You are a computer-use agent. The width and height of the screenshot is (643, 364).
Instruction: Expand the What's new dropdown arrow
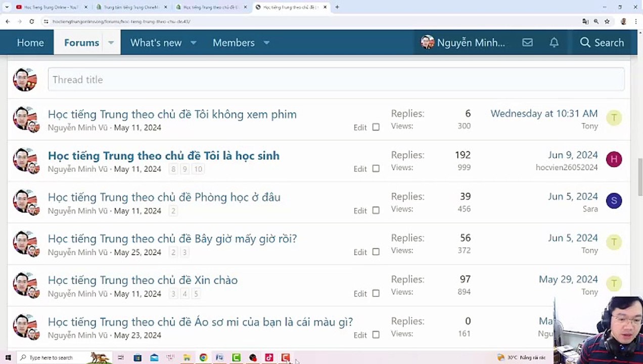(x=193, y=42)
